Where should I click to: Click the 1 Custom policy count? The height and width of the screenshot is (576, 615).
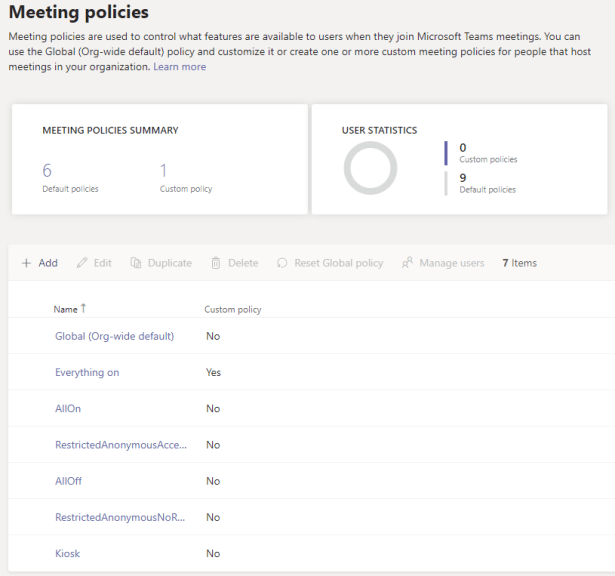(163, 171)
